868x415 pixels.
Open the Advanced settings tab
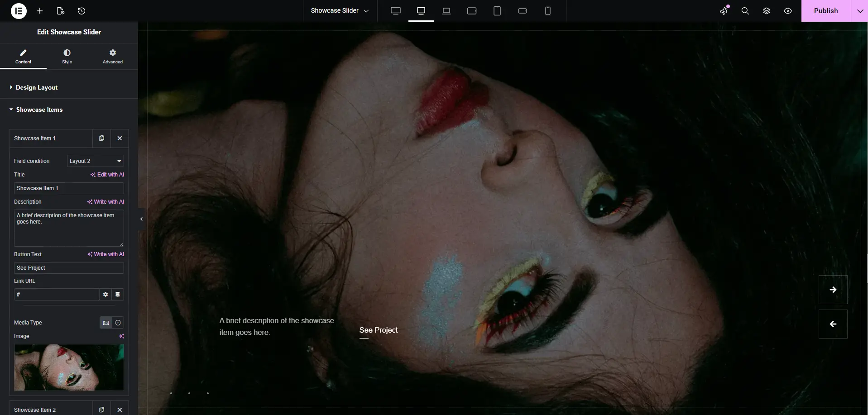pyautogui.click(x=112, y=56)
